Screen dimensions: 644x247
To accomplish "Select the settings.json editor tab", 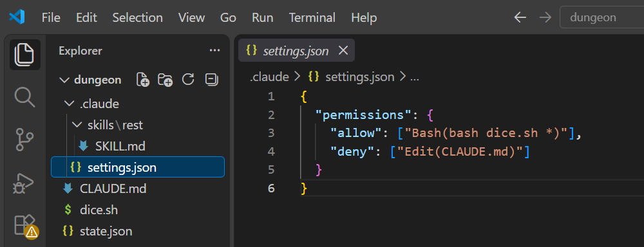I will pyautogui.click(x=296, y=50).
